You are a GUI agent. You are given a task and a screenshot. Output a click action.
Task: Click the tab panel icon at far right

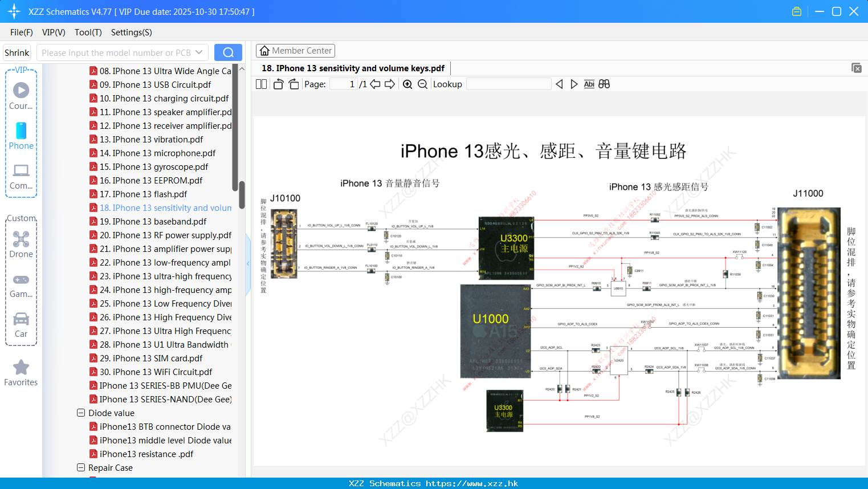tap(856, 68)
